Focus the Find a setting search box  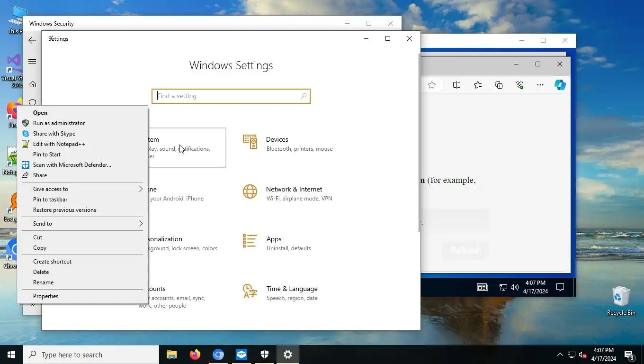pos(231,96)
